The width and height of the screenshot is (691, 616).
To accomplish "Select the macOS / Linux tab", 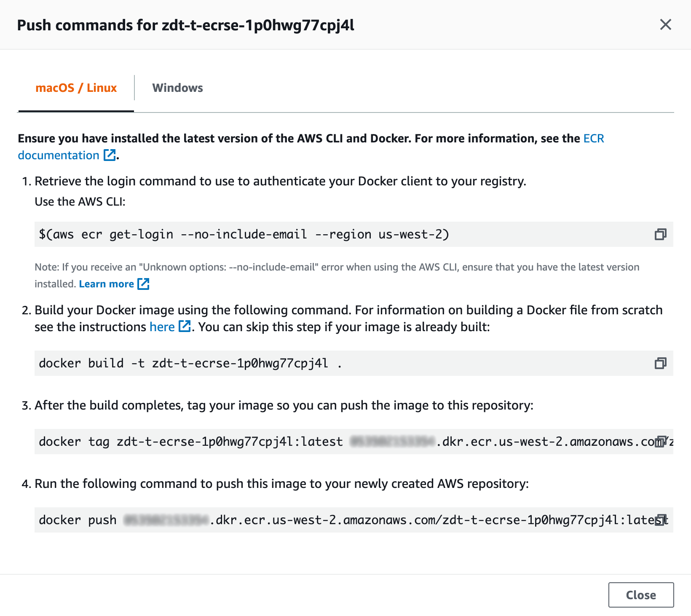I will click(76, 88).
